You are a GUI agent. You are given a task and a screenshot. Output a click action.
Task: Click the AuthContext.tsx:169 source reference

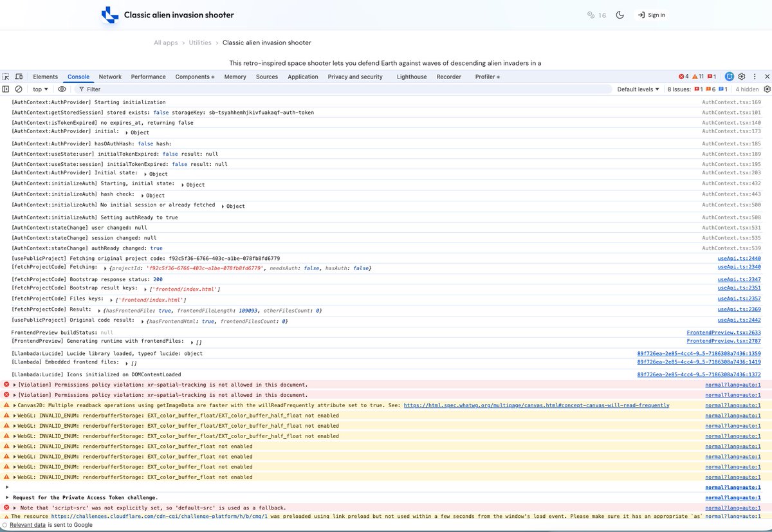click(x=731, y=102)
